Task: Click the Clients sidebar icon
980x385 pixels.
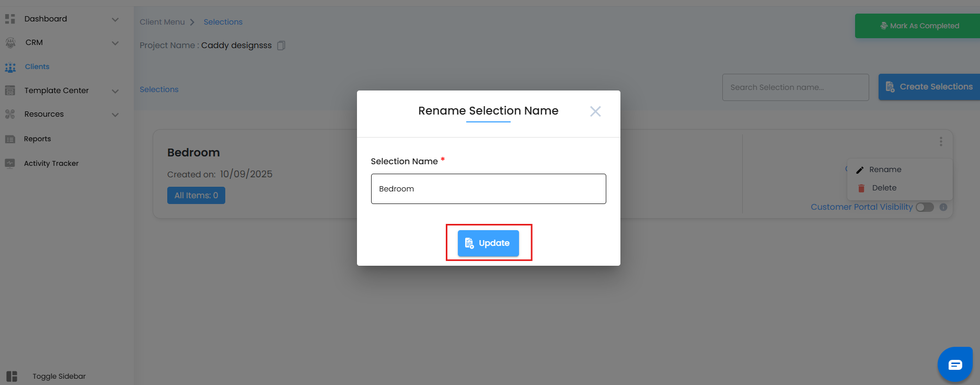Action: coord(10,67)
